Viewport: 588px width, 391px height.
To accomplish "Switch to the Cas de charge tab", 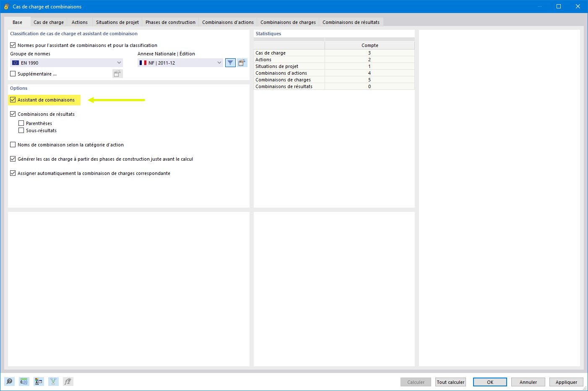I will 49,22.
